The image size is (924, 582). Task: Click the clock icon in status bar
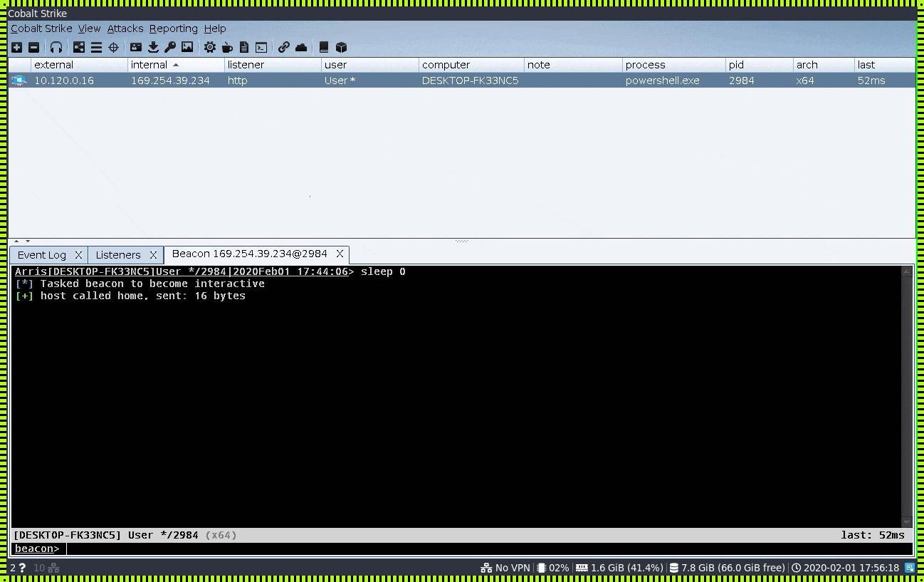[x=797, y=568]
